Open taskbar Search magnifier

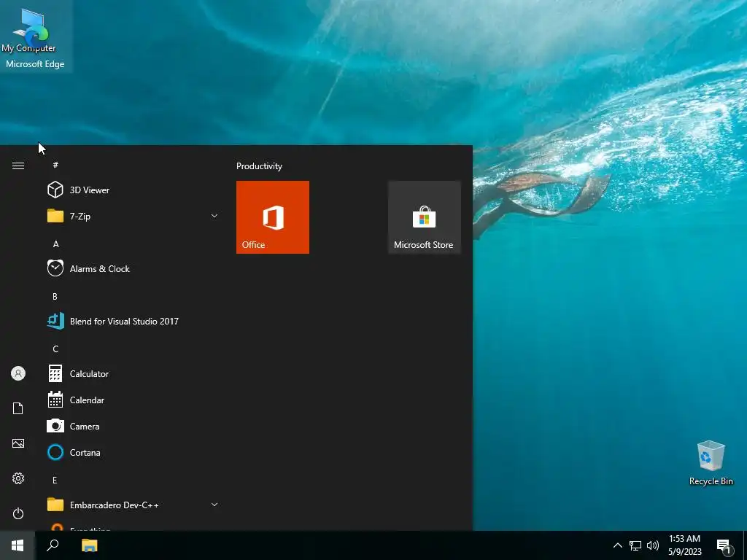(53, 545)
